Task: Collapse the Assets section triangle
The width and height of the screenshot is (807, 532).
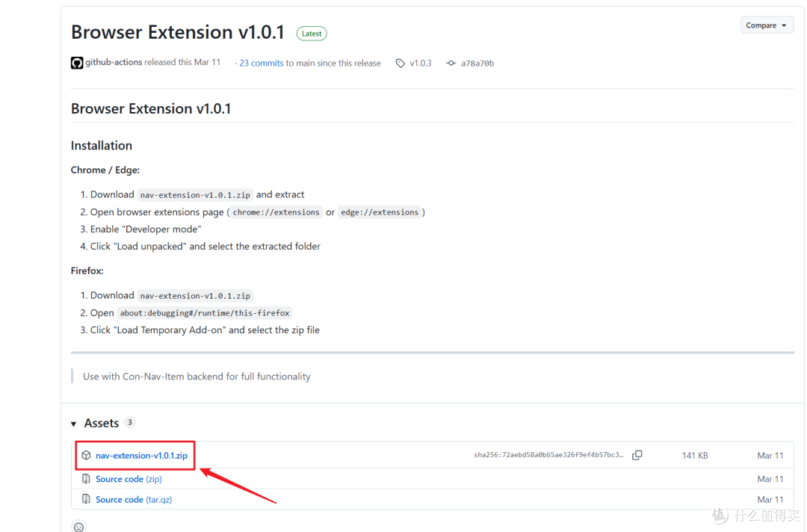Action: click(x=73, y=424)
